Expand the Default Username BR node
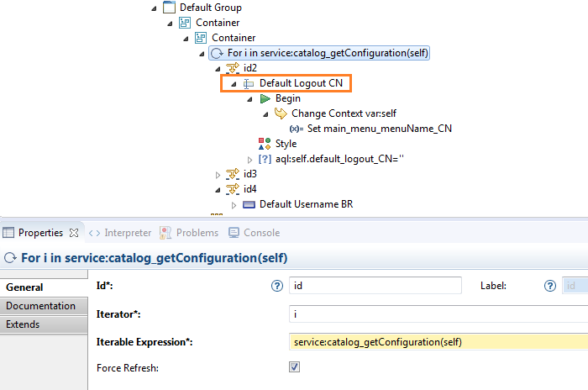588x390 pixels. click(234, 205)
